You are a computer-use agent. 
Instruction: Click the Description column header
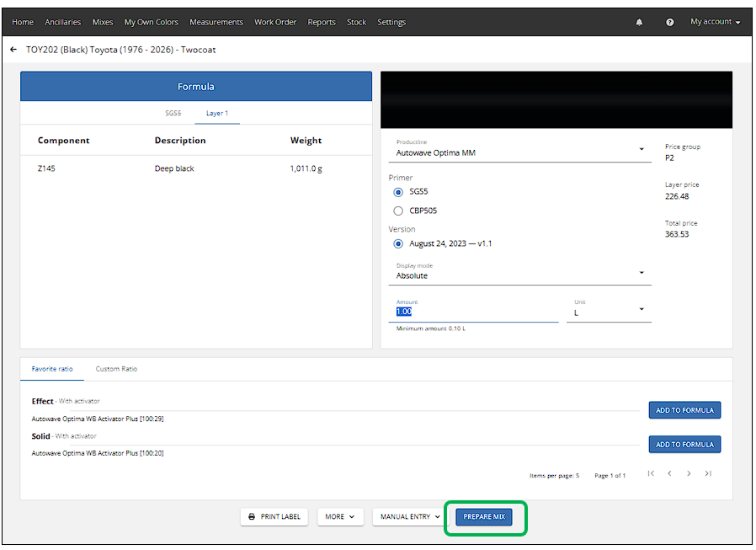click(x=180, y=141)
